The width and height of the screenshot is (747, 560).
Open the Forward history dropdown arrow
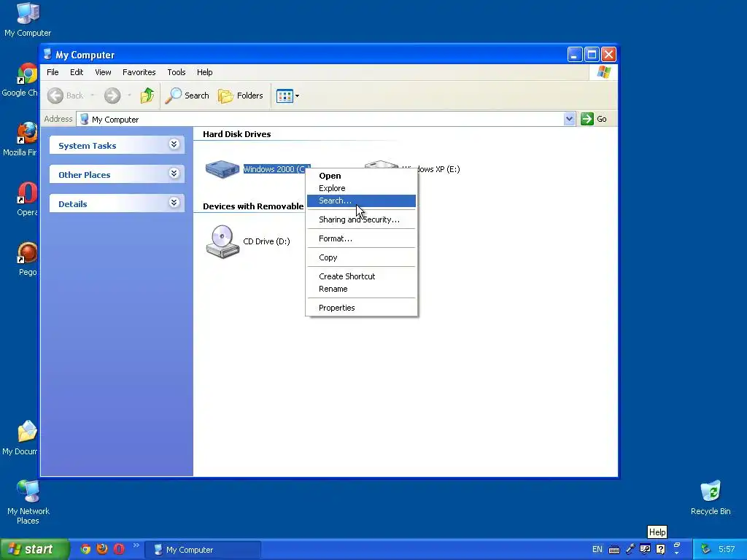pyautogui.click(x=129, y=96)
